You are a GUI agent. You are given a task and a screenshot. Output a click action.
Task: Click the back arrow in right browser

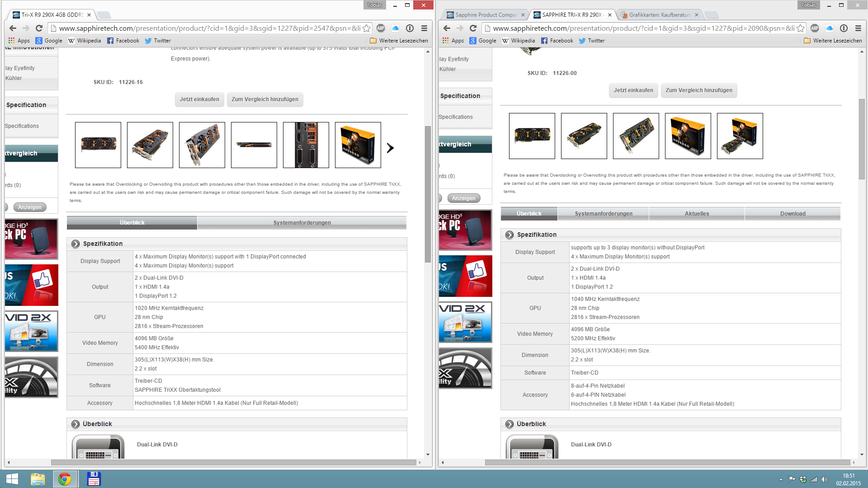tap(447, 28)
